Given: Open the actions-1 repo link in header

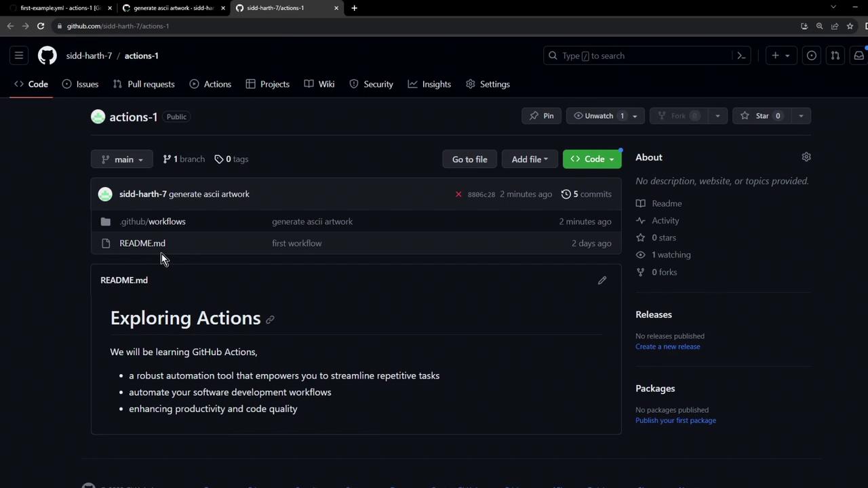Looking at the screenshot, I should pyautogui.click(x=141, y=56).
